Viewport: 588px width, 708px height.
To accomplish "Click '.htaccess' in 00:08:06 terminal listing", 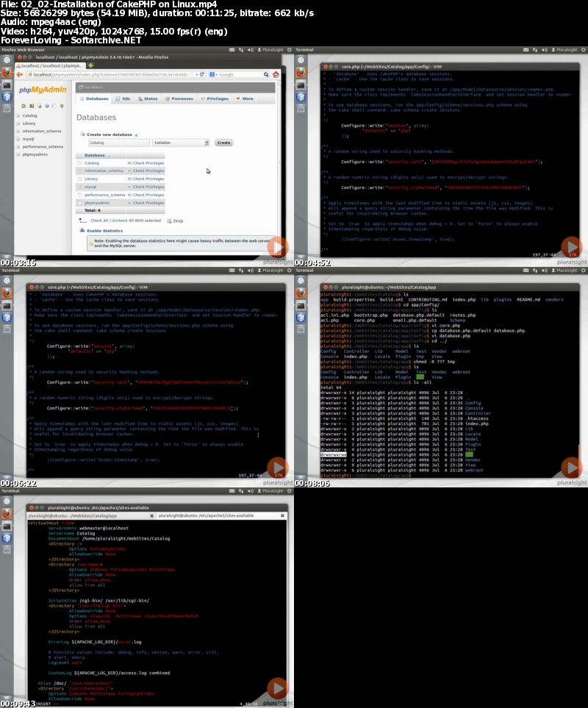I will click(x=476, y=418).
